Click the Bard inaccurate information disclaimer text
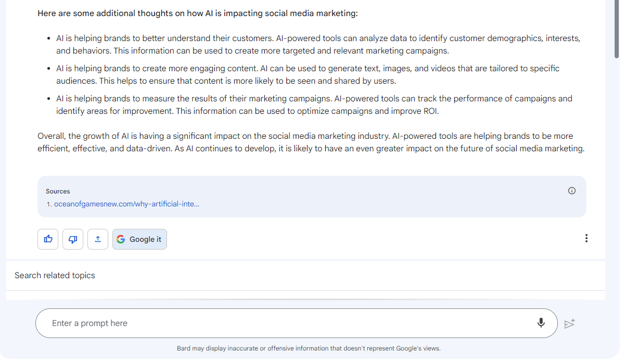 (309, 348)
